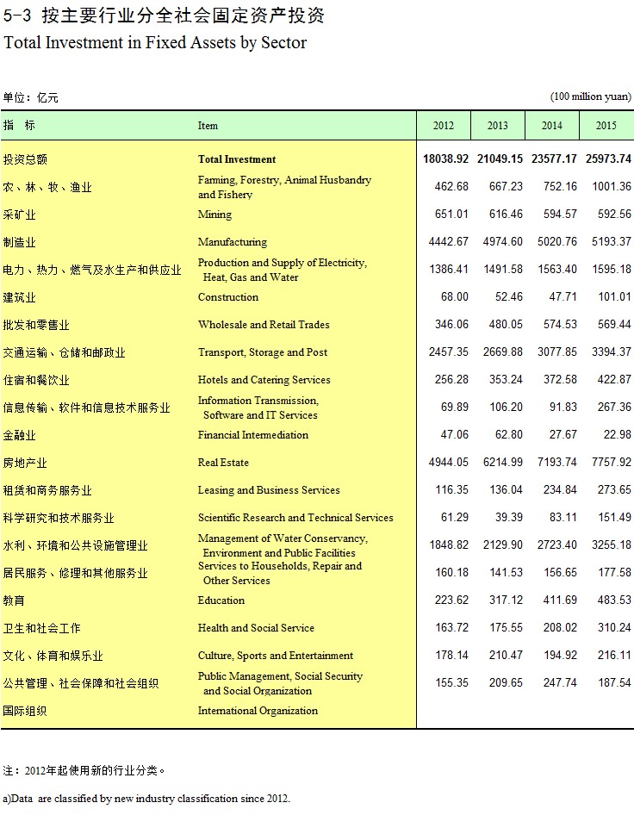The image size is (634, 840).
Task: Click Mining 2012 value 651.01
Action: 451,215
